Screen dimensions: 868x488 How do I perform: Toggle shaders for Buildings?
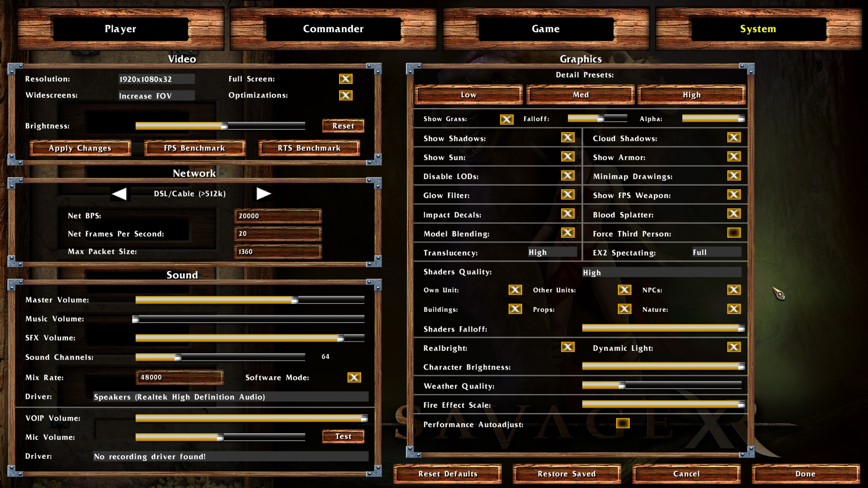point(515,309)
